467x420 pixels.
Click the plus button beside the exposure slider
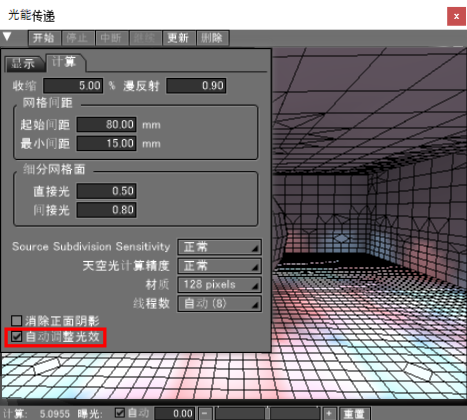(x=329, y=414)
